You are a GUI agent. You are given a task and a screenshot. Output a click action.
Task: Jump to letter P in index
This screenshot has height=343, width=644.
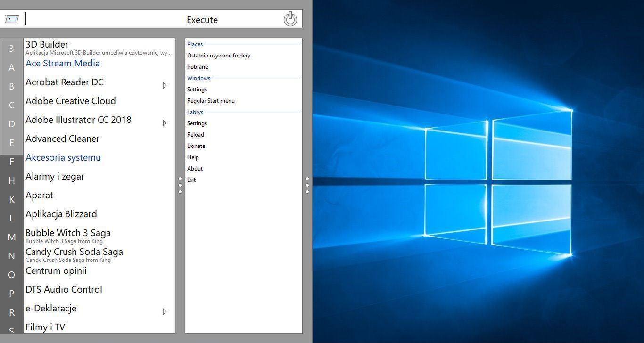[x=11, y=294]
